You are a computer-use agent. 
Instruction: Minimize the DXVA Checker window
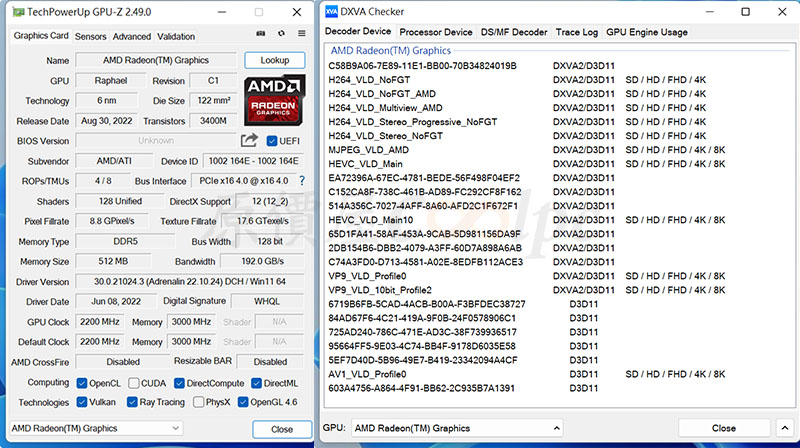pos(710,12)
